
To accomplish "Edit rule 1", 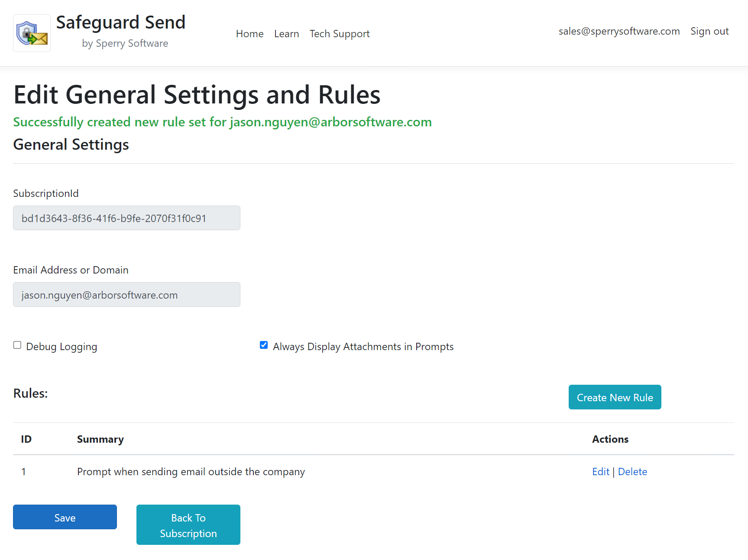I will pyautogui.click(x=600, y=472).
